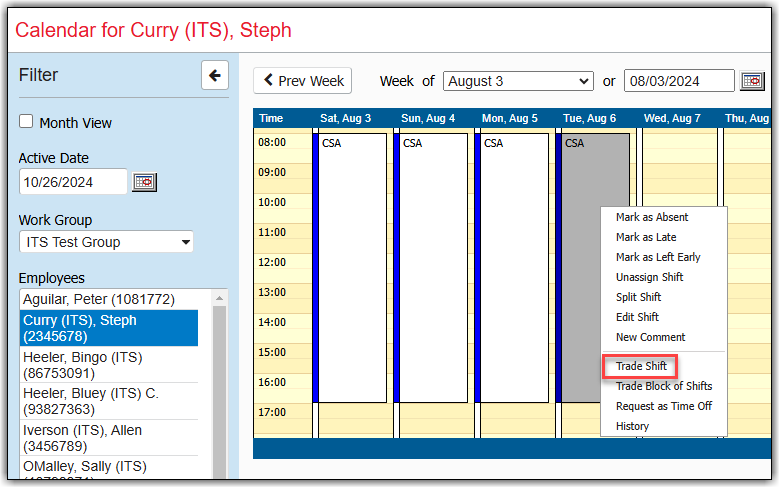Open the Active Date calendar picker icon
Screen dimensions: 780x488
pos(145,182)
